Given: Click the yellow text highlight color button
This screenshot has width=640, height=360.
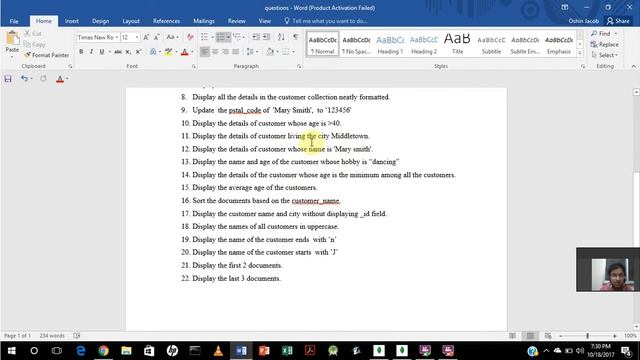Looking at the screenshot, I should pyautogui.click(x=168, y=52).
